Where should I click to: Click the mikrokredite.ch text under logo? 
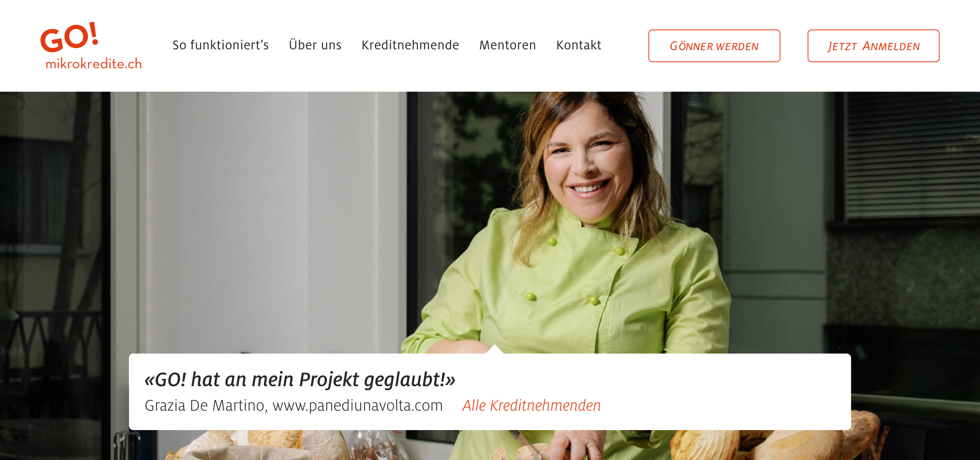94,64
